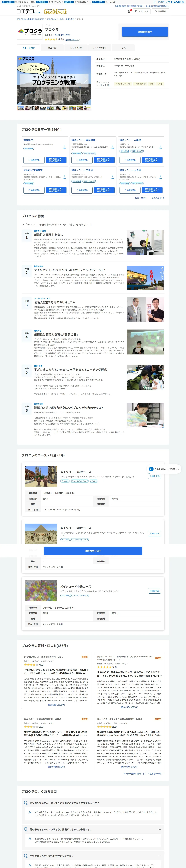Switch to the 写真 tab
The width and height of the screenshot is (186, 868).
click(124, 48)
